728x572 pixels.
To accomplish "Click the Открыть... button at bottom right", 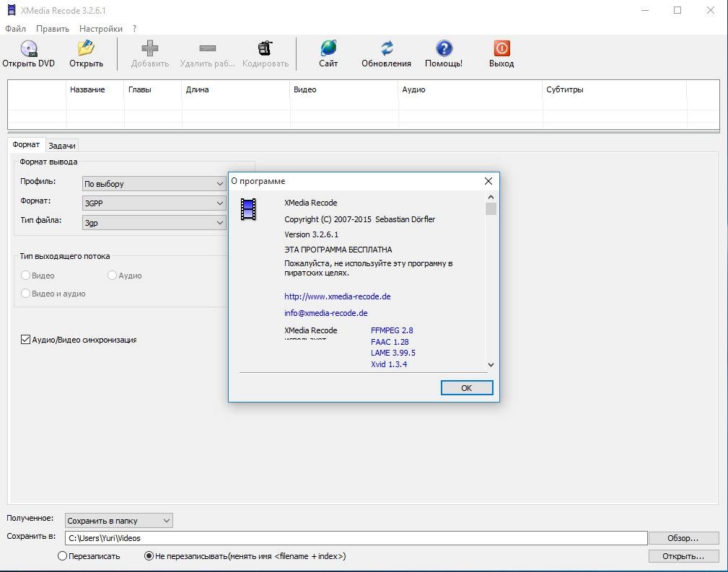I will pyautogui.click(x=683, y=555).
